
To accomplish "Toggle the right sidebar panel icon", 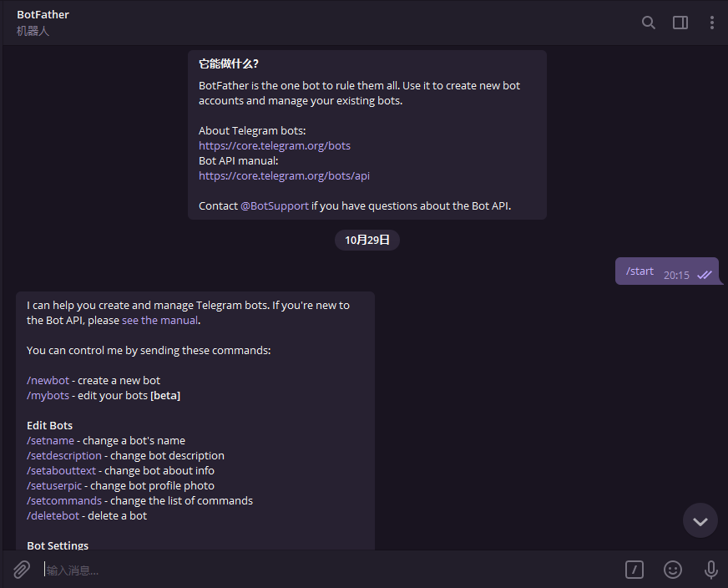I will (680, 23).
